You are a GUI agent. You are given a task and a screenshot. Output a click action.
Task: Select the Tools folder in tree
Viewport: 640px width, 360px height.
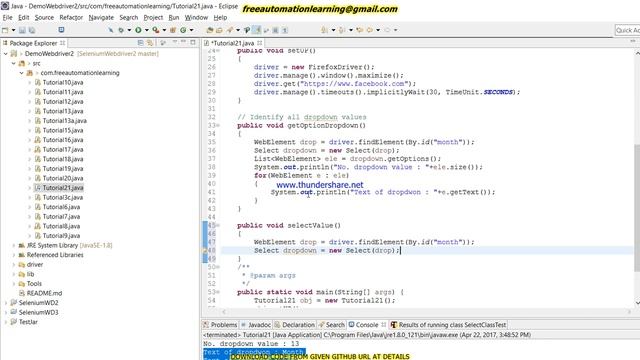point(34,284)
